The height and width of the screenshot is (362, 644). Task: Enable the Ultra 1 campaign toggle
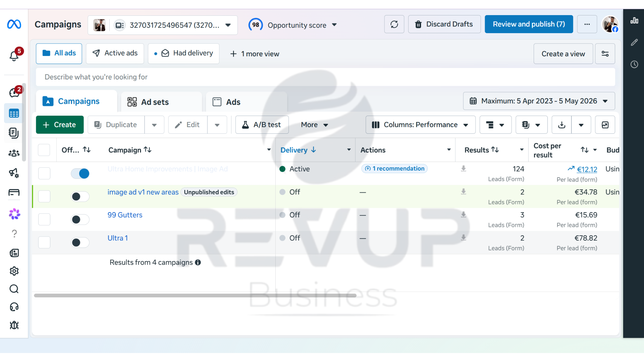coord(80,242)
